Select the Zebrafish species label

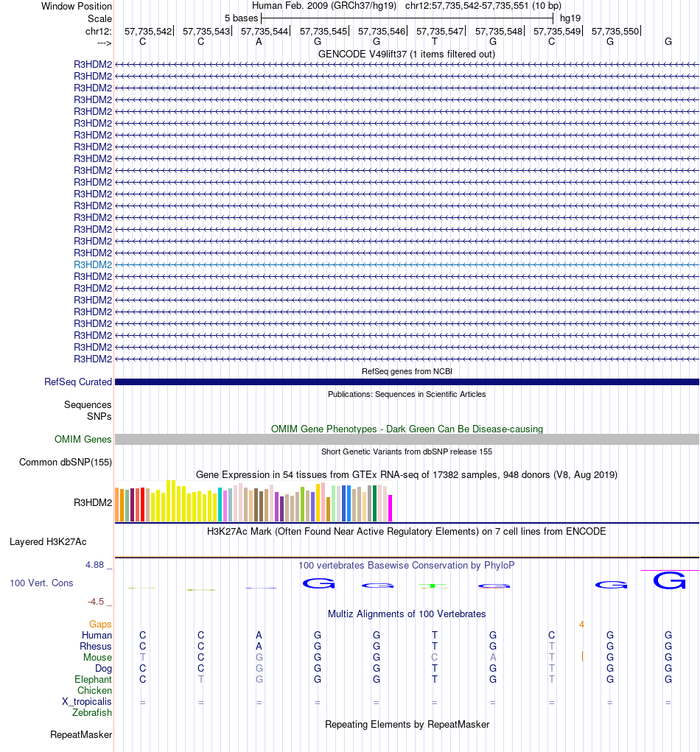91,713
